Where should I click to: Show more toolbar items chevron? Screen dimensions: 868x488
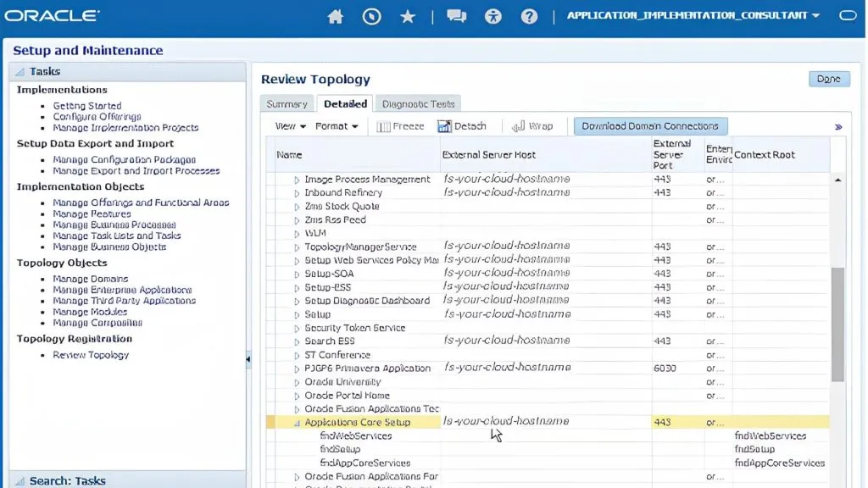[838, 127]
